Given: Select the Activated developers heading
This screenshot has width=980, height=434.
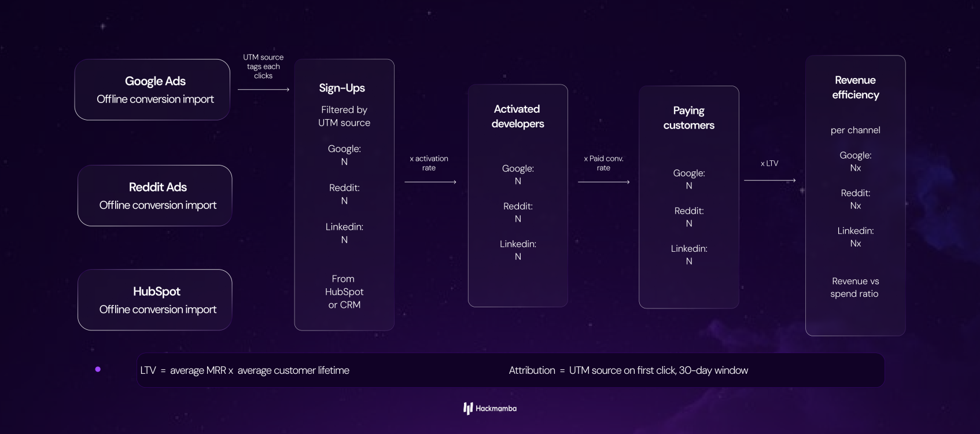Looking at the screenshot, I should point(517,116).
